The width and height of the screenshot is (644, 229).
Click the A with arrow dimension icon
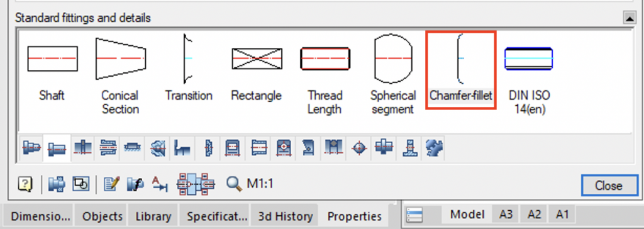pyautogui.click(x=160, y=184)
